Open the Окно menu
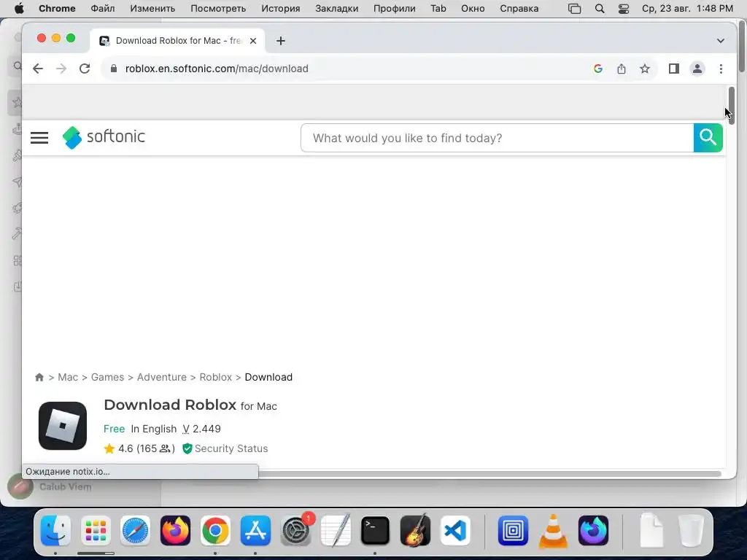 (x=473, y=9)
